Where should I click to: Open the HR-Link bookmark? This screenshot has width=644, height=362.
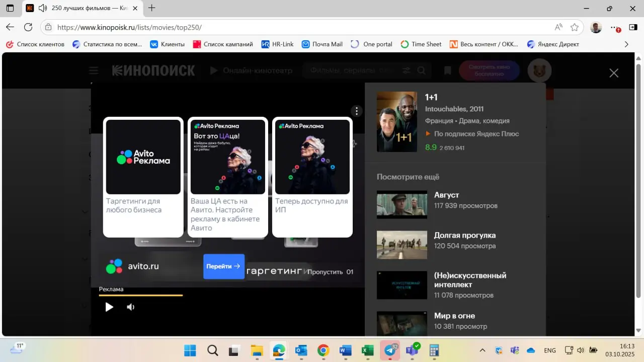pos(278,44)
